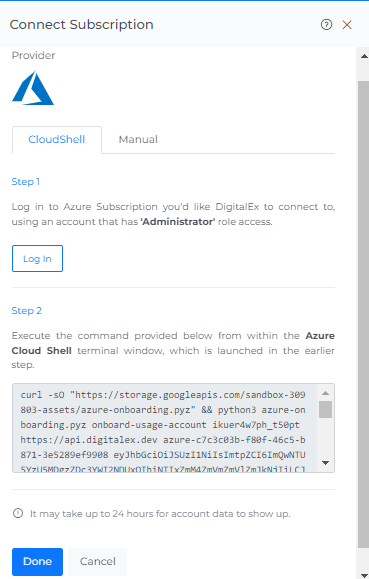
Task: Confirm with the Done button
Action: tap(37, 561)
